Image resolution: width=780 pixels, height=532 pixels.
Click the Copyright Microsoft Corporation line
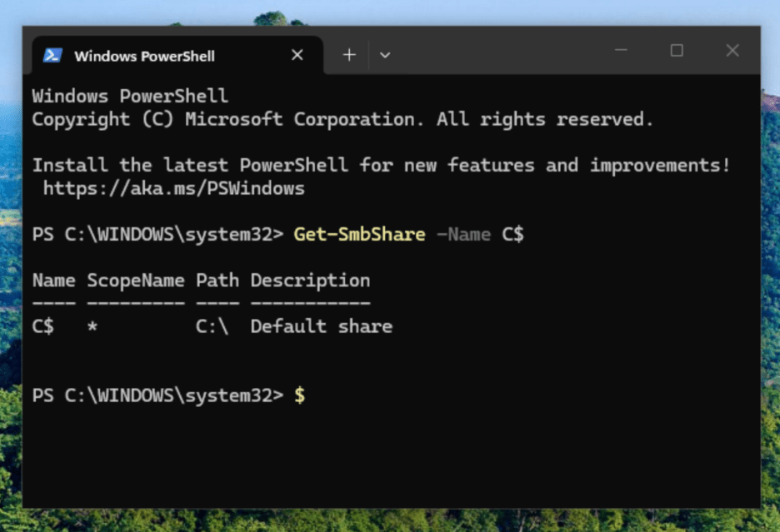[342, 119]
